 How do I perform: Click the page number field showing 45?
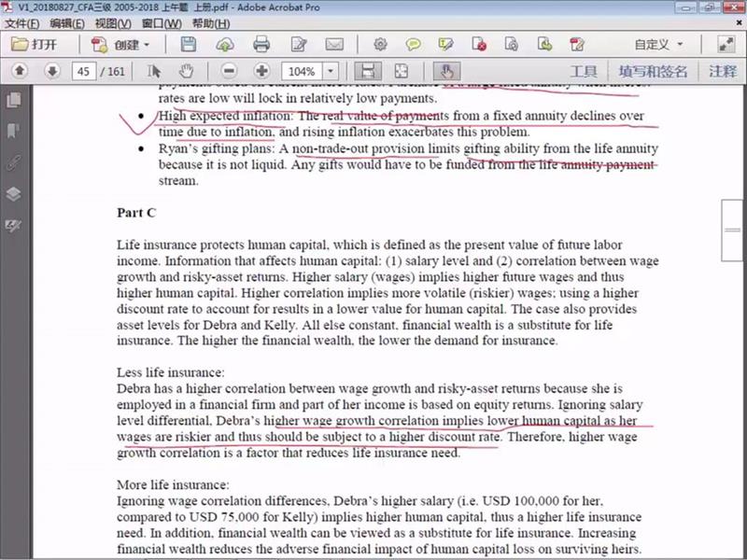pyautogui.click(x=84, y=71)
